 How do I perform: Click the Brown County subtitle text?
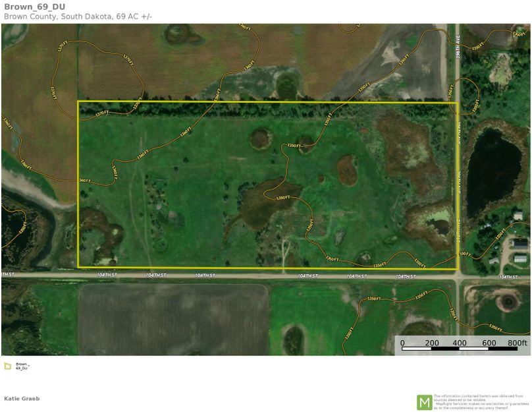78,16
